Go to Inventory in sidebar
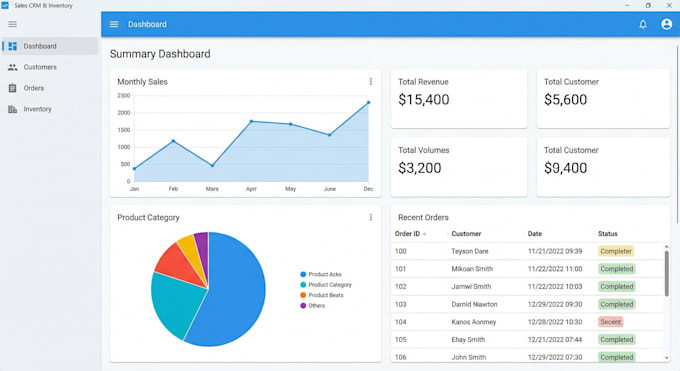This screenshot has height=371, width=680. (50, 109)
